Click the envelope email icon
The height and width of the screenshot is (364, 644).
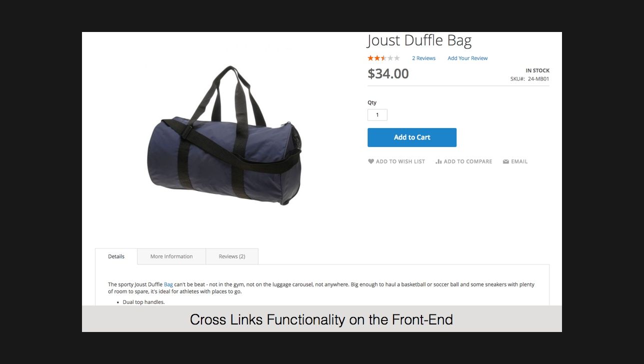point(506,161)
